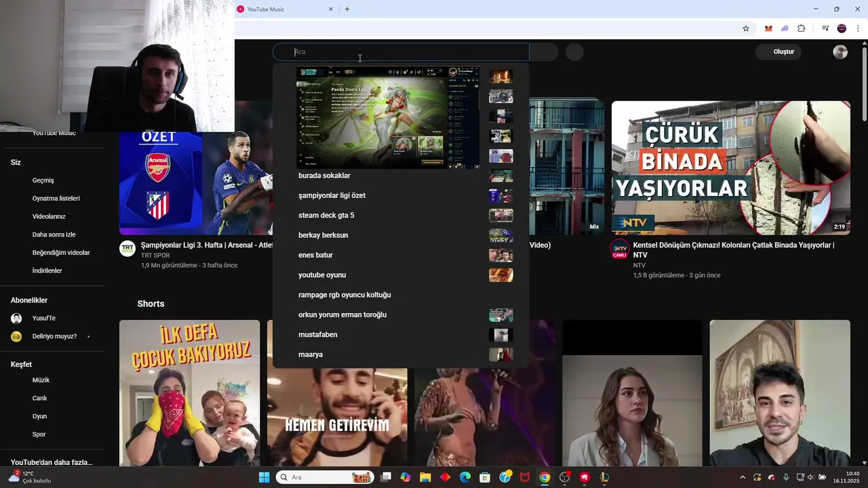
Task: Open Chrome media controls icon
Action: click(x=825, y=28)
